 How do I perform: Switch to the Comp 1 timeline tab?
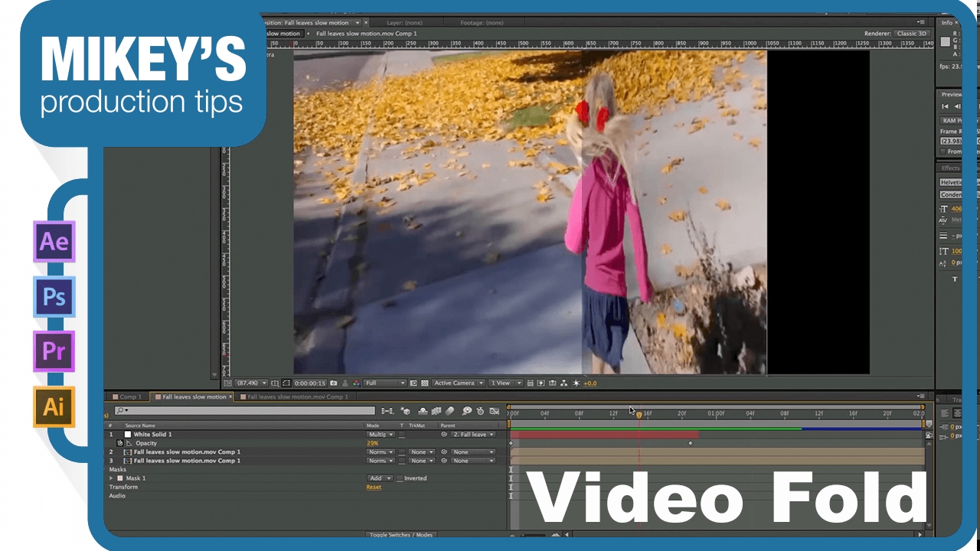click(x=127, y=397)
